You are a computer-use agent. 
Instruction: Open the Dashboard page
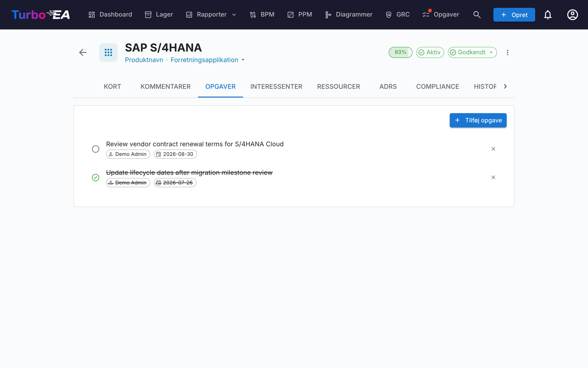[110, 14]
